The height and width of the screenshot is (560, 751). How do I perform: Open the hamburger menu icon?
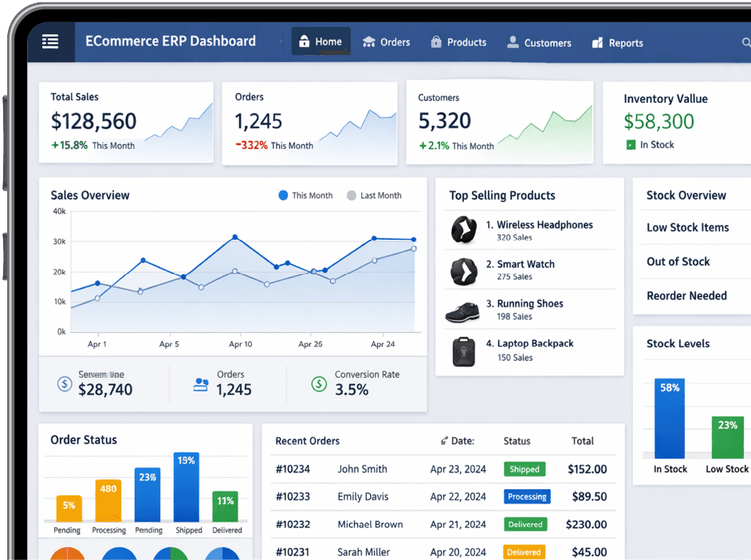point(50,41)
